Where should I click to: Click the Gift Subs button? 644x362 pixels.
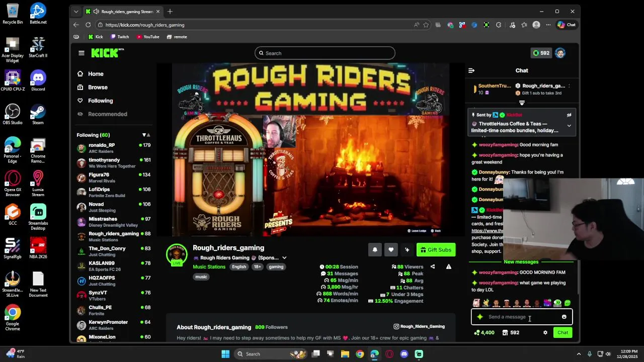point(436,250)
